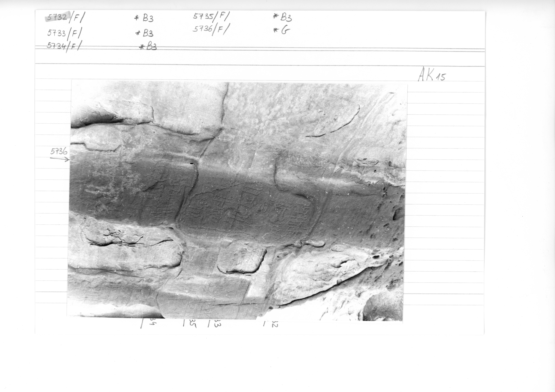Click the '* B3' note beside 5733/F/
555x392 pixels.
click(145, 33)
